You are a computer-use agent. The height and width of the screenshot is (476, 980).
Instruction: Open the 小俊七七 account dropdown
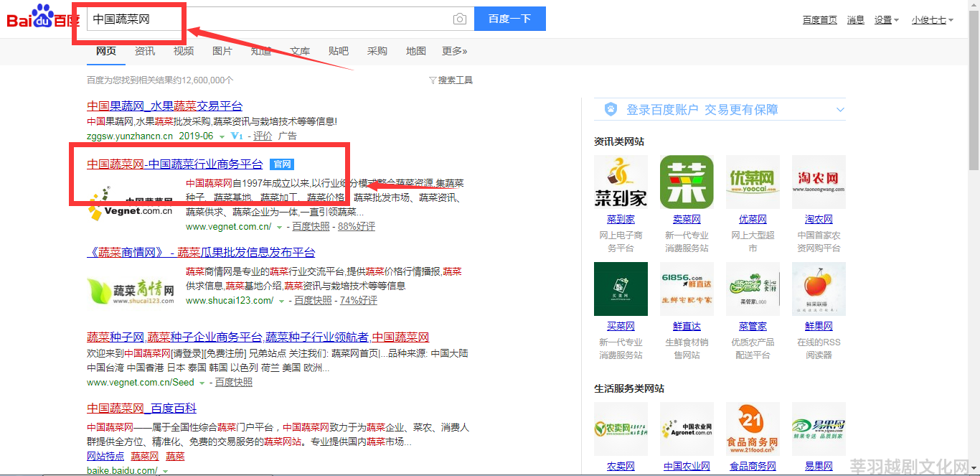[932, 20]
